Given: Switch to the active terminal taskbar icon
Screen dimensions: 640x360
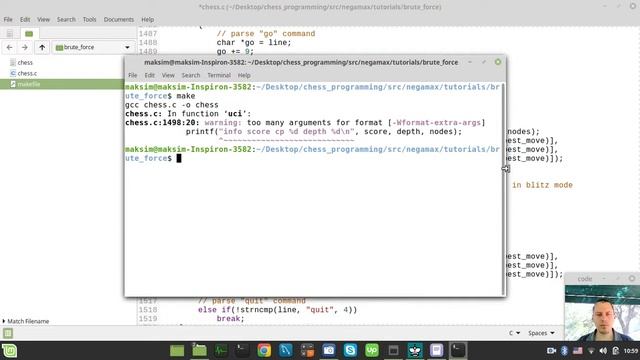Looking at the screenshot, I should (x=458, y=351).
